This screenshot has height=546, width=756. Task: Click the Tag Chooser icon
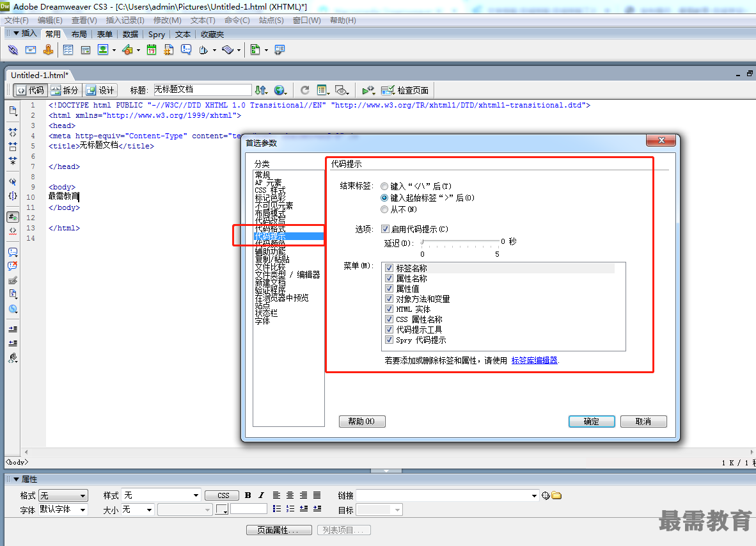pyautogui.click(x=280, y=50)
